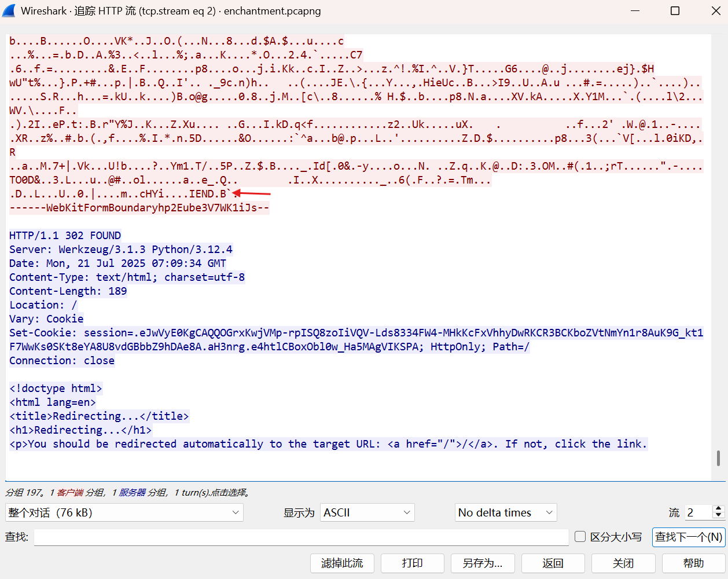The width and height of the screenshot is (728, 579).
Task: Click the Date: Mon, 21 Jul 2025 line
Action: tap(117, 263)
